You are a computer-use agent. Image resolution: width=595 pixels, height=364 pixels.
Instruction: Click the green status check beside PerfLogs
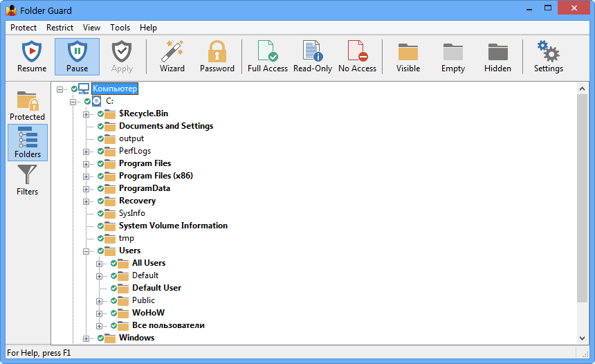[x=100, y=151]
